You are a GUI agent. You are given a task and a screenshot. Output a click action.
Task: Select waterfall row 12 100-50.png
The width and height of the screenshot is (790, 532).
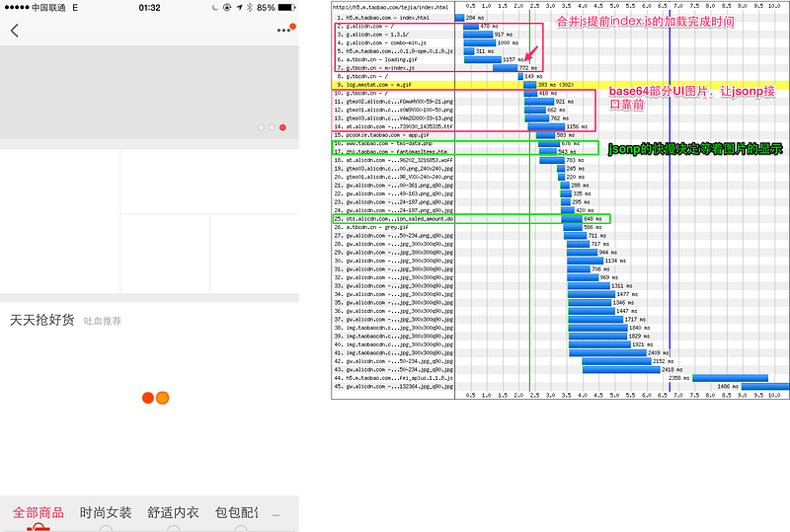pyautogui.click(x=394, y=110)
